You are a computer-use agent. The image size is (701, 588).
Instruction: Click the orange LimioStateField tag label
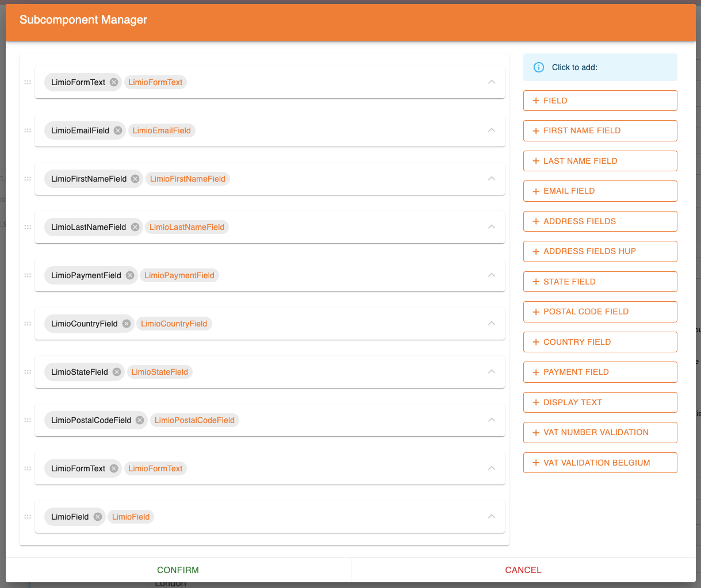click(x=159, y=372)
